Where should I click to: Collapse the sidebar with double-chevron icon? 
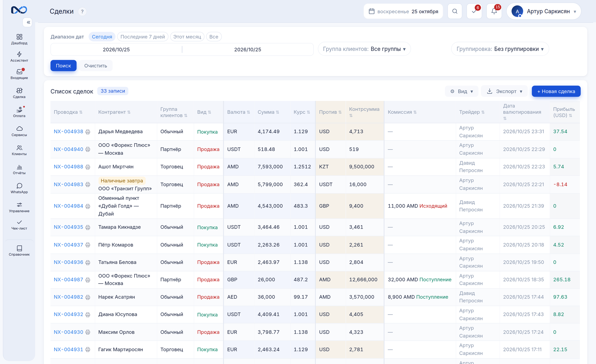point(28,22)
